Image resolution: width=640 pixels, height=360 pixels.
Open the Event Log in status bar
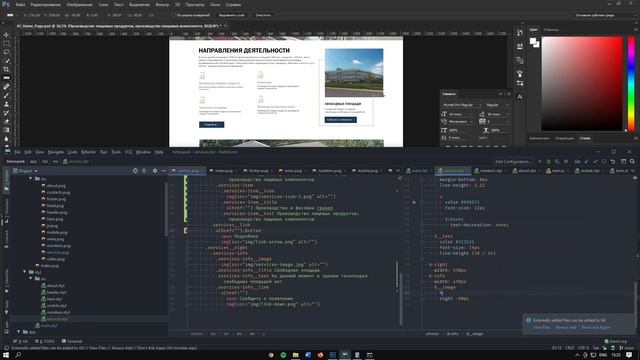pos(616,341)
